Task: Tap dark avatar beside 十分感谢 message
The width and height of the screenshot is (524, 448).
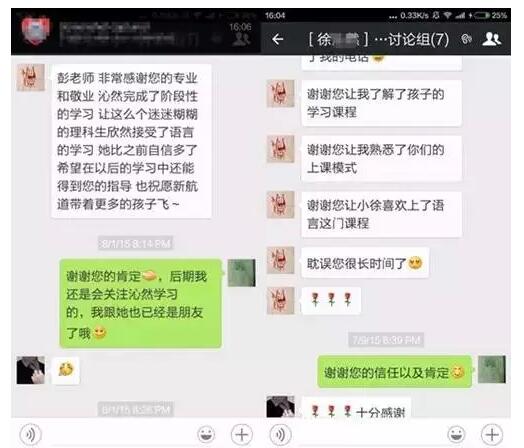Action: point(280,407)
